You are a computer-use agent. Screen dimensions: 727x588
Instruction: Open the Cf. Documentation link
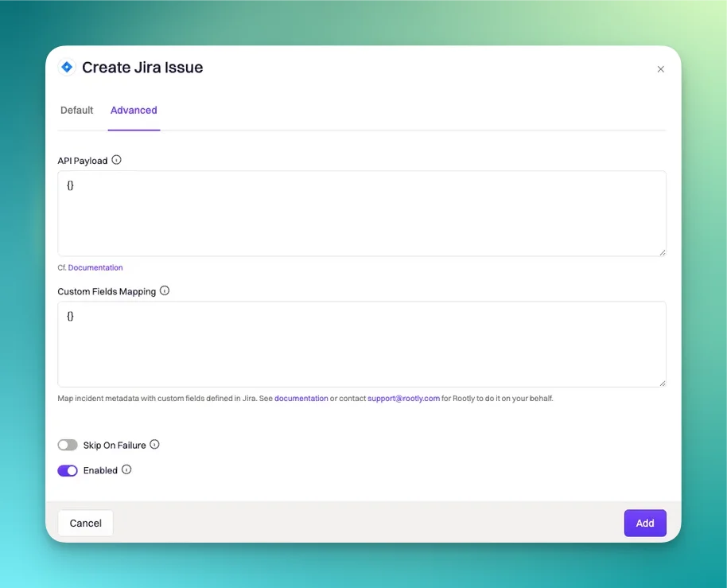pos(95,267)
